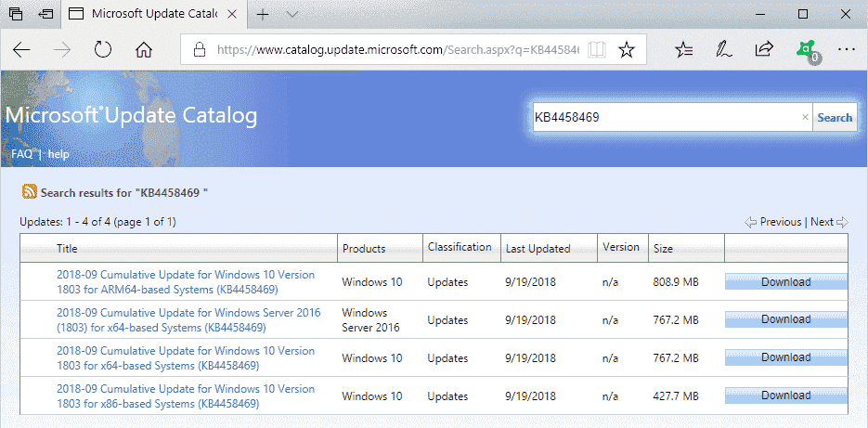Sort by Size column header

pyautogui.click(x=663, y=249)
